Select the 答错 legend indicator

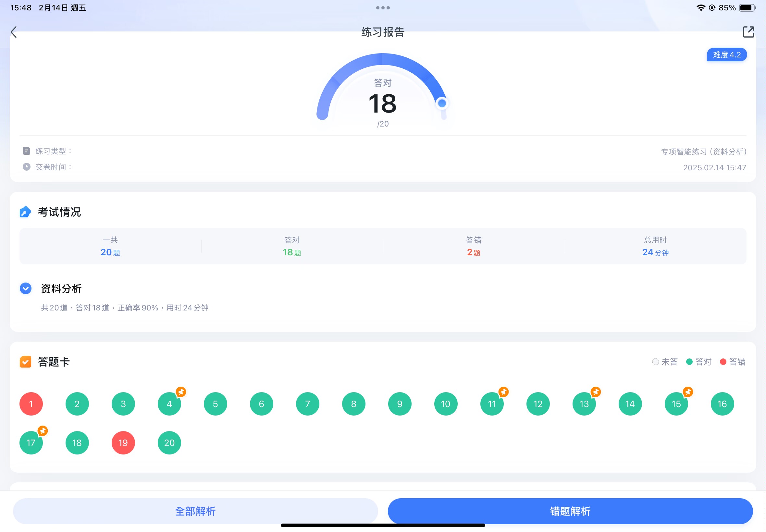tap(723, 362)
